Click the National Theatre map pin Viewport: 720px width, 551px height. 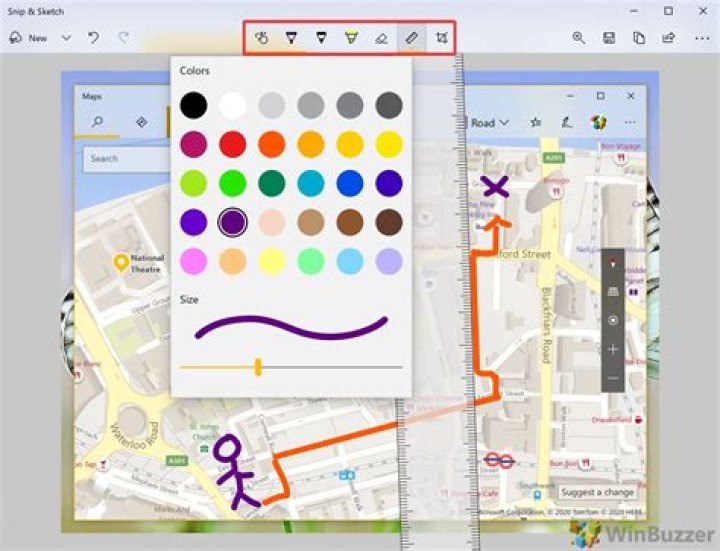point(121,264)
